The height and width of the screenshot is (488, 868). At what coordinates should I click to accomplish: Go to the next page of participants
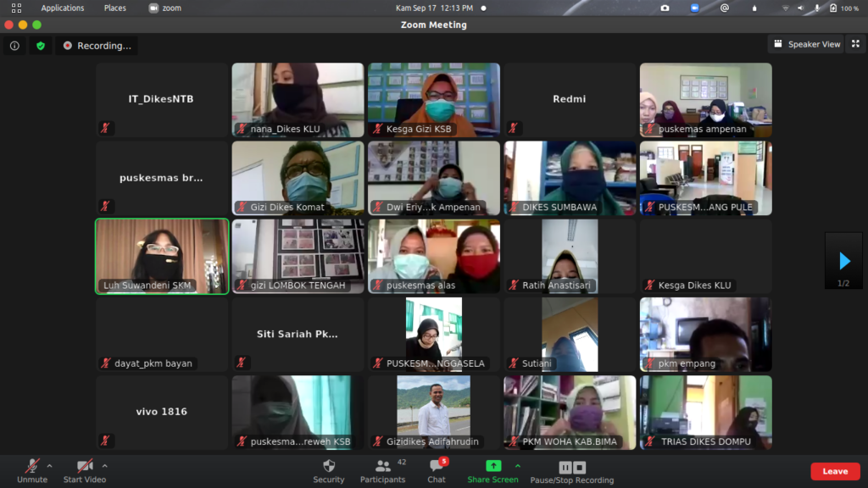coord(843,261)
